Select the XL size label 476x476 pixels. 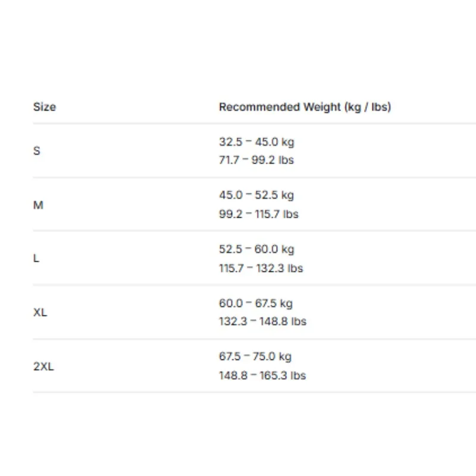point(40,312)
